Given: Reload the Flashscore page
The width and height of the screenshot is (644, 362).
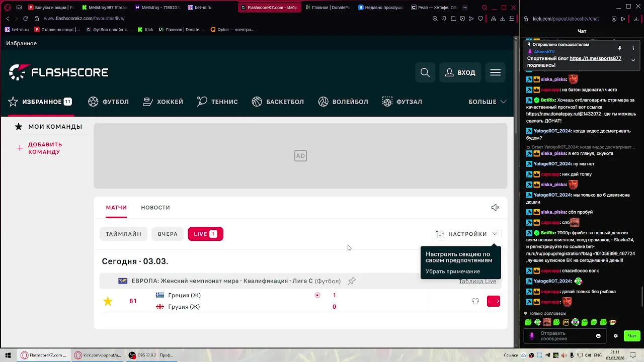Looking at the screenshot, I should coord(25,19).
